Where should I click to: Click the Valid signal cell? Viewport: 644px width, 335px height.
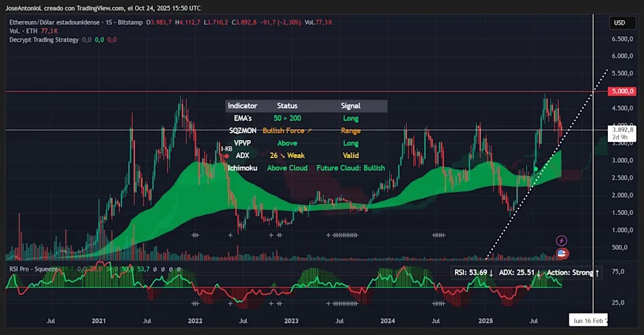pos(351,156)
